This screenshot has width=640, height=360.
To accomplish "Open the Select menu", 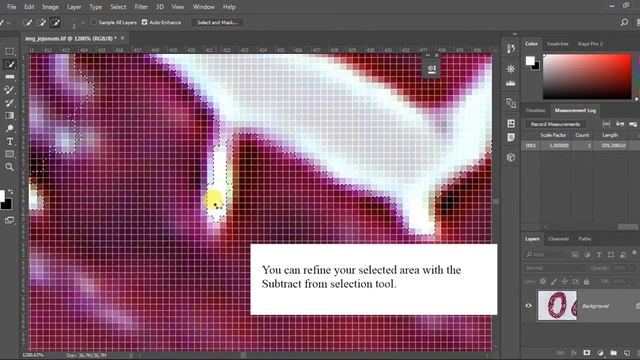I will coord(118,7).
